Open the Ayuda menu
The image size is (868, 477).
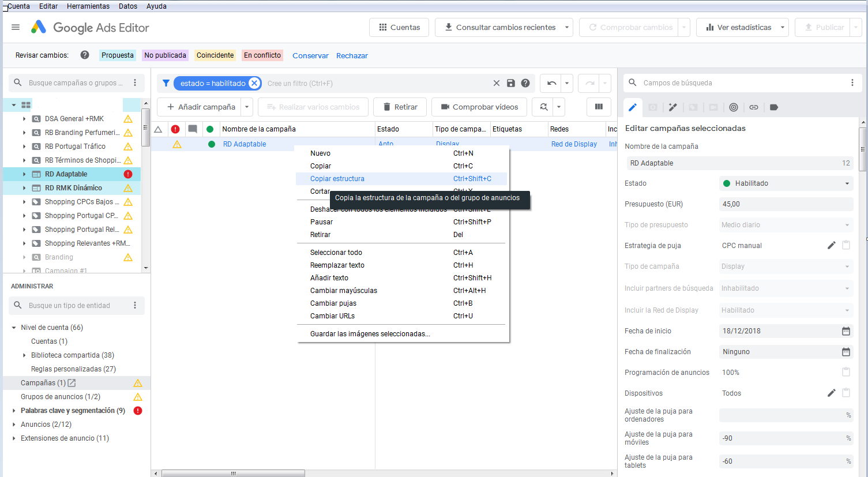tap(156, 6)
